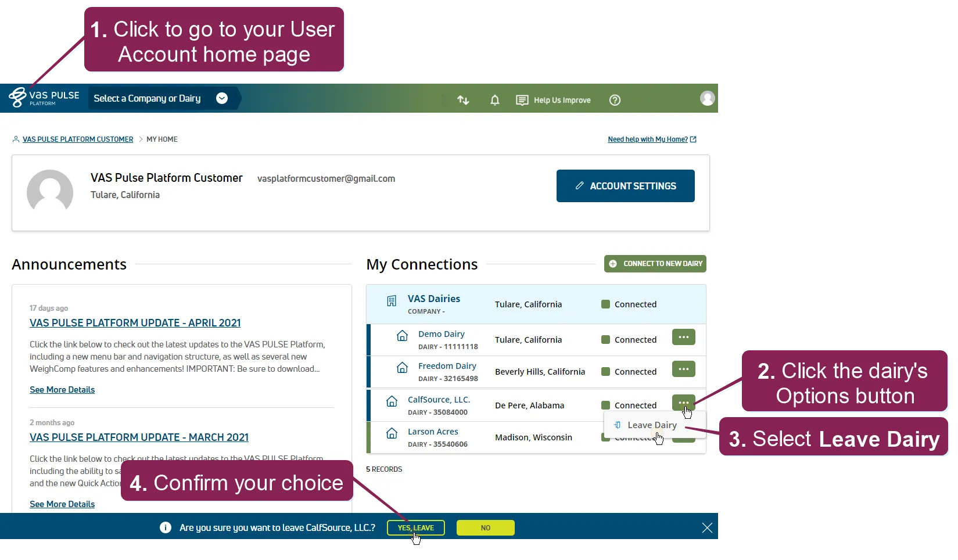Open the Demo Dairy connection

(442, 334)
